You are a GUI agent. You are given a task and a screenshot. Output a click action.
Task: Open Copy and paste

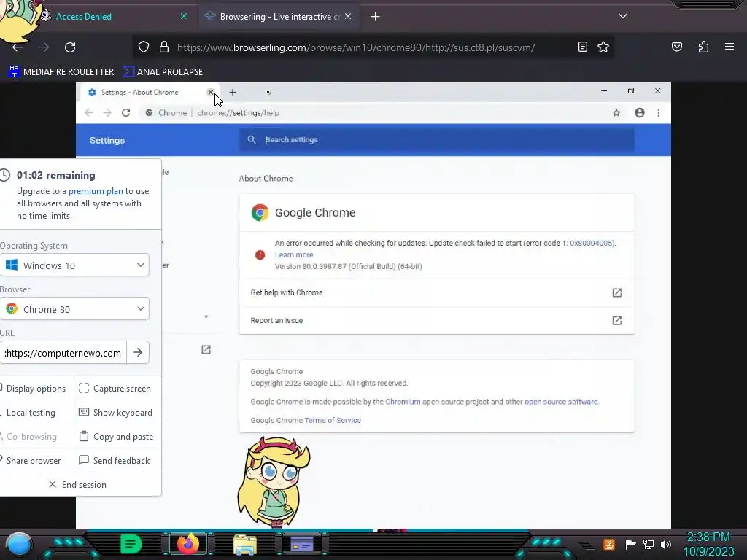click(117, 437)
